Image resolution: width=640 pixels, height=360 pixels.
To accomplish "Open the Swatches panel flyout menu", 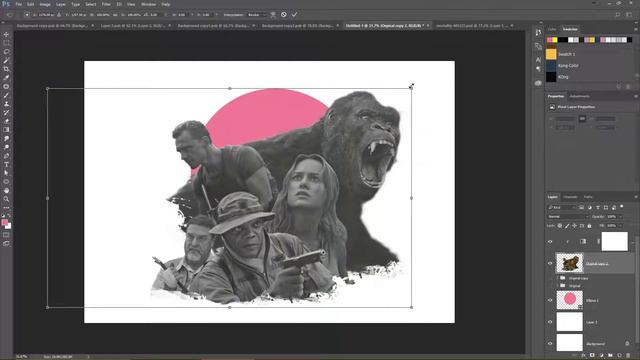I will (x=636, y=29).
